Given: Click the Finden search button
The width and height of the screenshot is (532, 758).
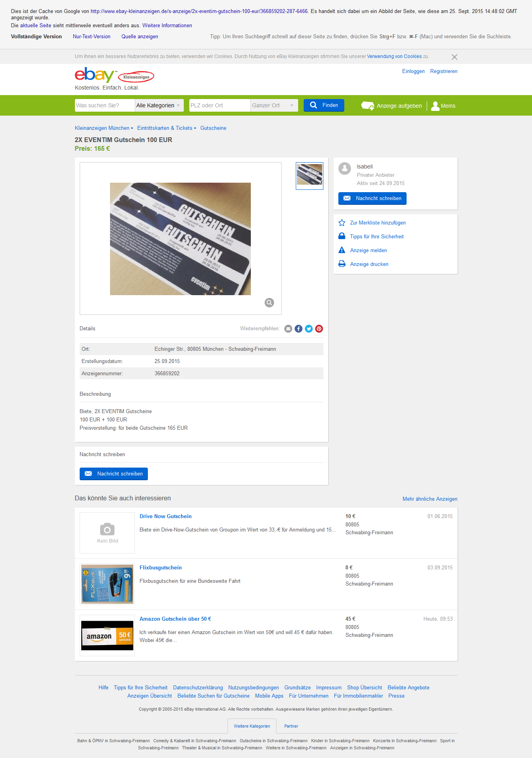Looking at the screenshot, I should coord(324,105).
